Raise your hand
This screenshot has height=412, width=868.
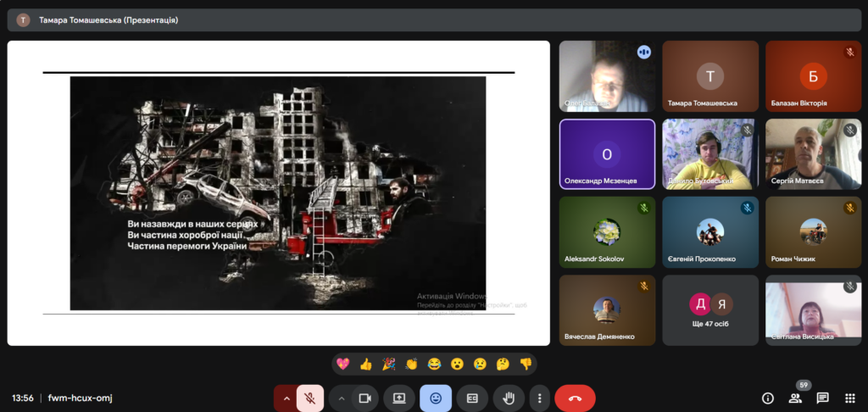tap(509, 398)
